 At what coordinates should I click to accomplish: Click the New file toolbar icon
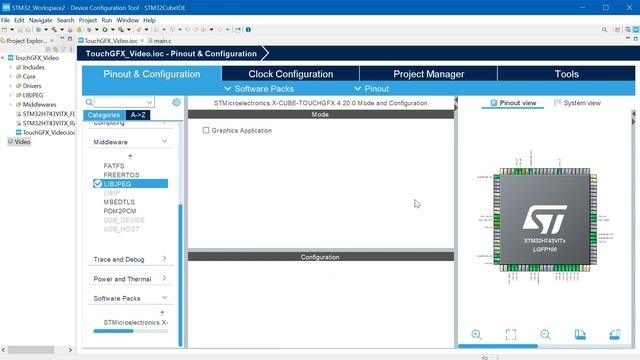(4, 29)
